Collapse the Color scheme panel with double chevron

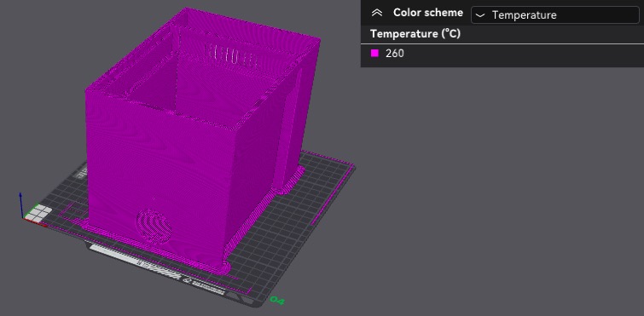[x=377, y=13]
